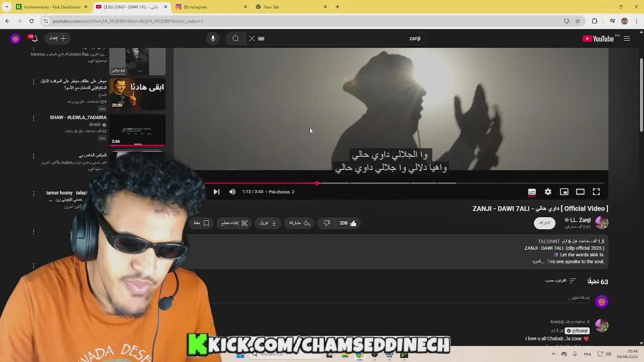Go back in browser history
The image size is (644, 362).
click(x=7, y=21)
